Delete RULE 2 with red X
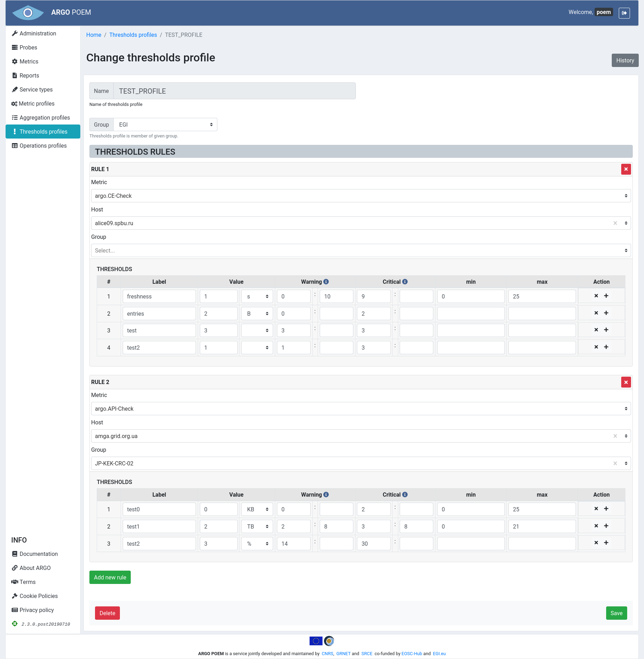The image size is (644, 659). pyautogui.click(x=626, y=382)
